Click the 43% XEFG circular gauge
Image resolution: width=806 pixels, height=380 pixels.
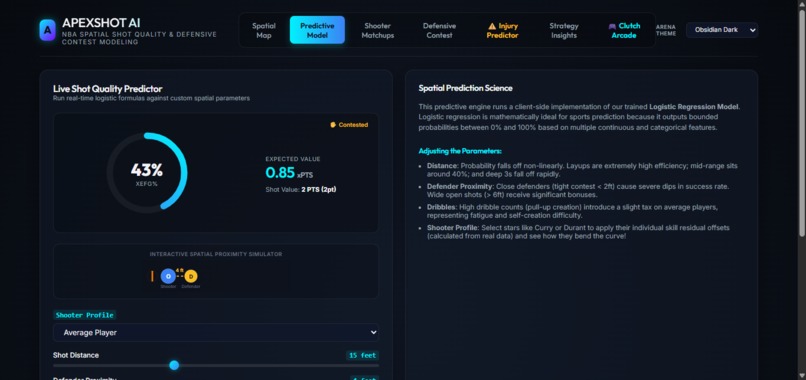pyautogui.click(x=147, y=173)
